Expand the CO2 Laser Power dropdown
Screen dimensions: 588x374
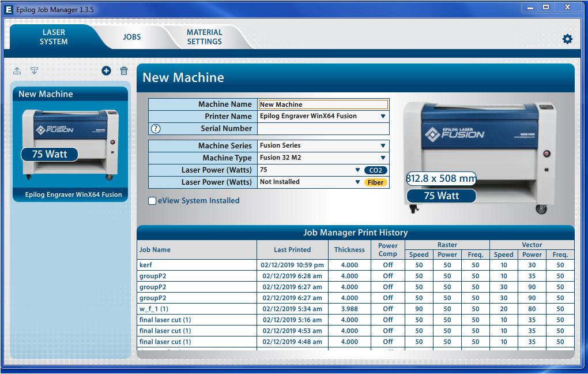coord(358,170)
